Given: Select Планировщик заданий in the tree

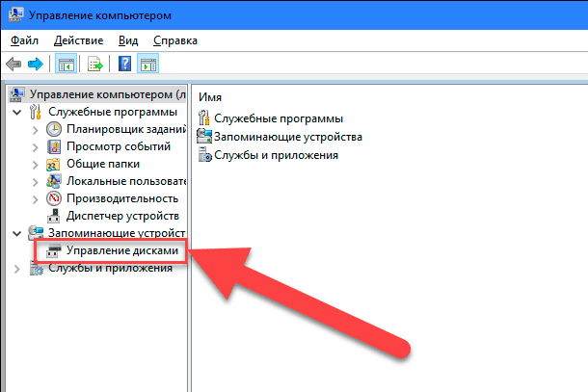Looking at the screenshot, I should pos(126,129).
